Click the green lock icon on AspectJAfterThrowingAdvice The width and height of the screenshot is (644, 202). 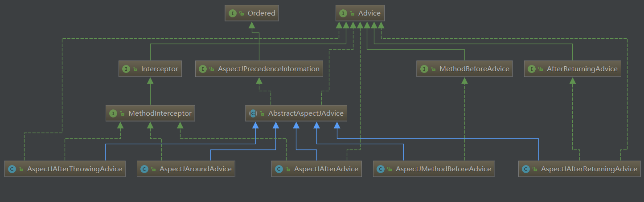[21, 170]
